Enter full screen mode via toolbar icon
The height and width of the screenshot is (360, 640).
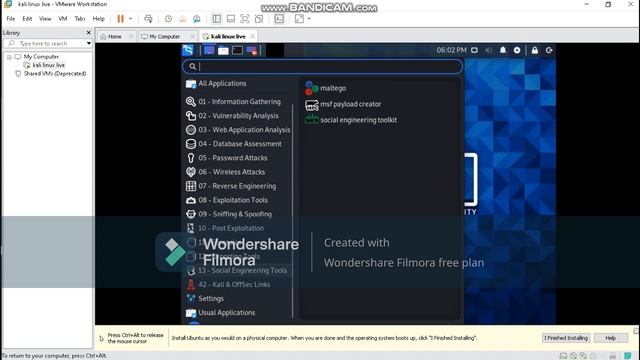pyautogui.click(x=244, y=19)
